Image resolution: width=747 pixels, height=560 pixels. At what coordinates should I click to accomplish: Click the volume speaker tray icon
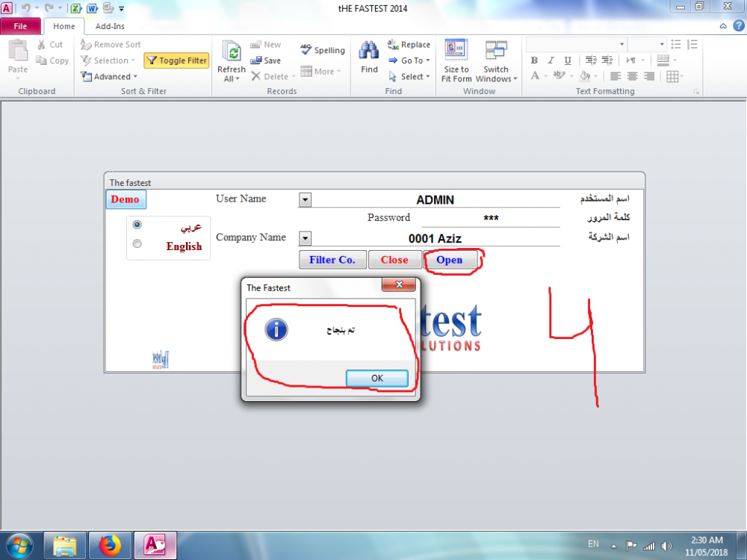[x=666, y=546]
